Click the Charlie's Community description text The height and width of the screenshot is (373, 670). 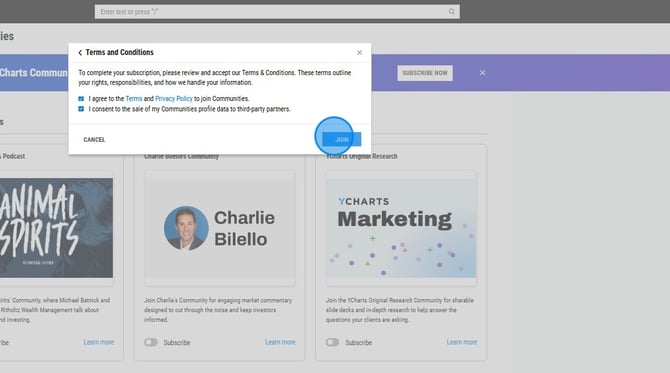[218, 310]
